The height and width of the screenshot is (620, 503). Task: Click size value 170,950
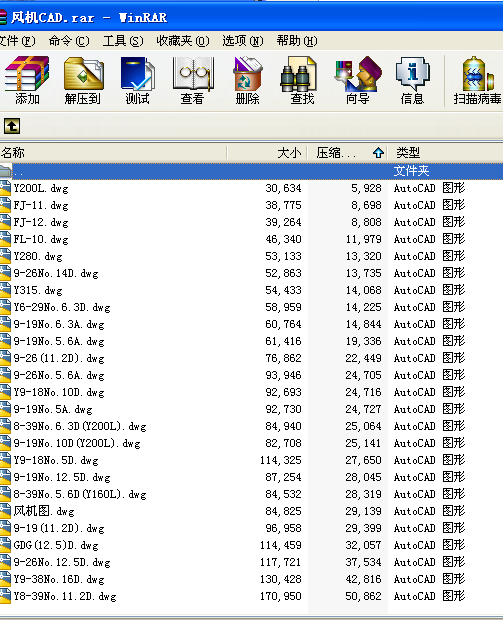click(x=281, y=596)
